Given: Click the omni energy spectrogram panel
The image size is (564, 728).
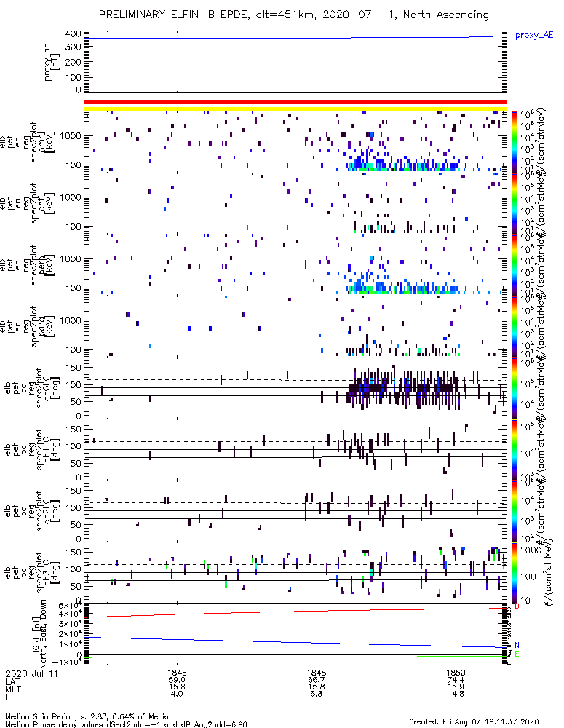Looking at the screenshot, I should click(295, 142).
